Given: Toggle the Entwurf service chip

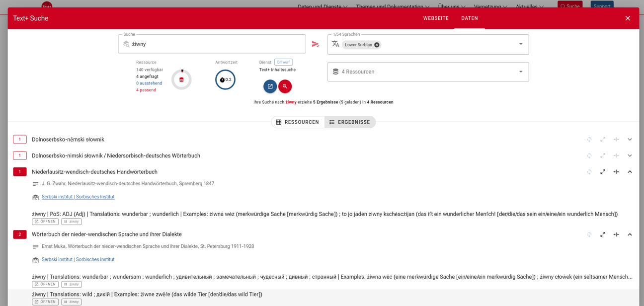Looking at the screenshot, I should click(283, 62).
